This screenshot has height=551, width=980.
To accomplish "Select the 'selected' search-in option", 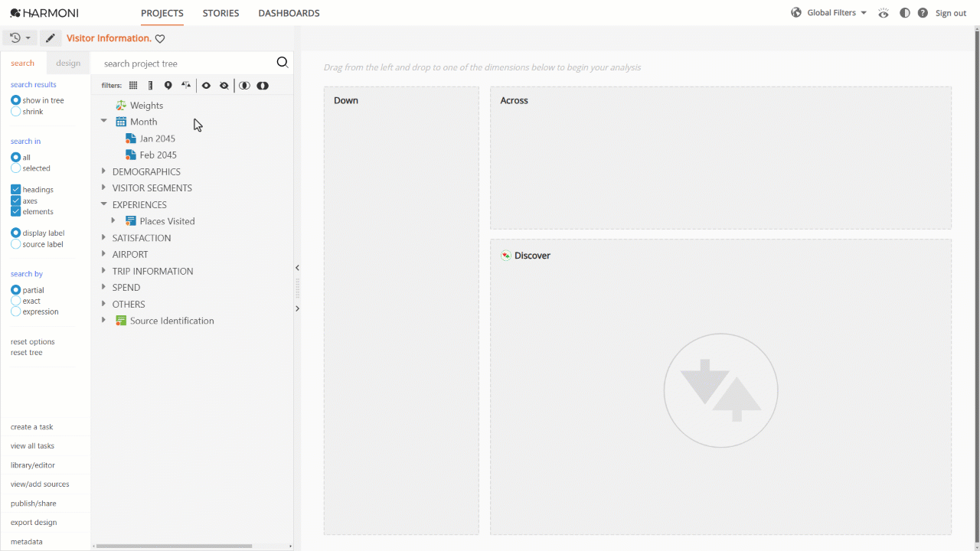I will point(15,168).
